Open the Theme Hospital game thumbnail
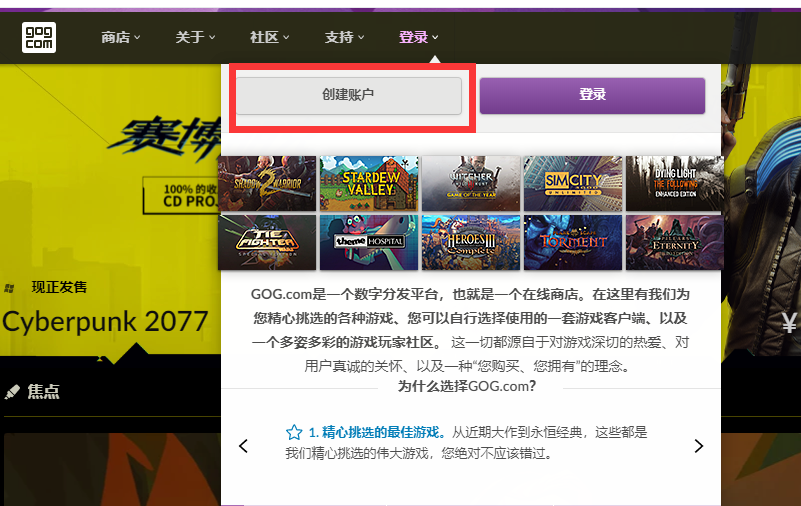The image size is (801, 506). (369, 242)
